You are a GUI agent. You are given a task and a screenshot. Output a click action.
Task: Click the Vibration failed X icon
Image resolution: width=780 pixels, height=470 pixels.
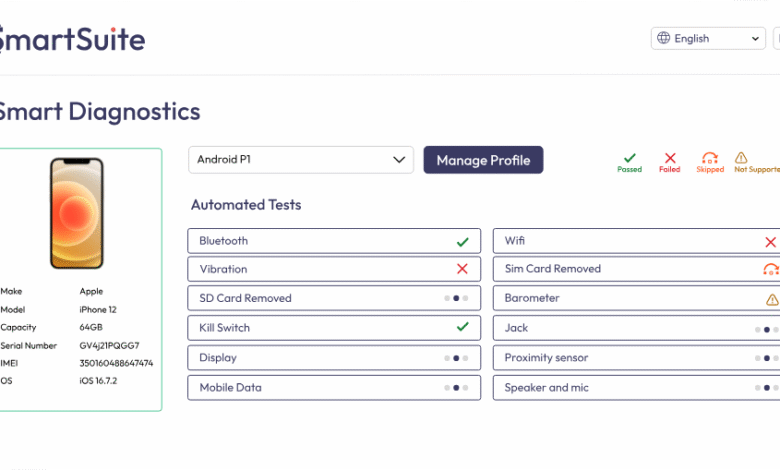(462, 269)
